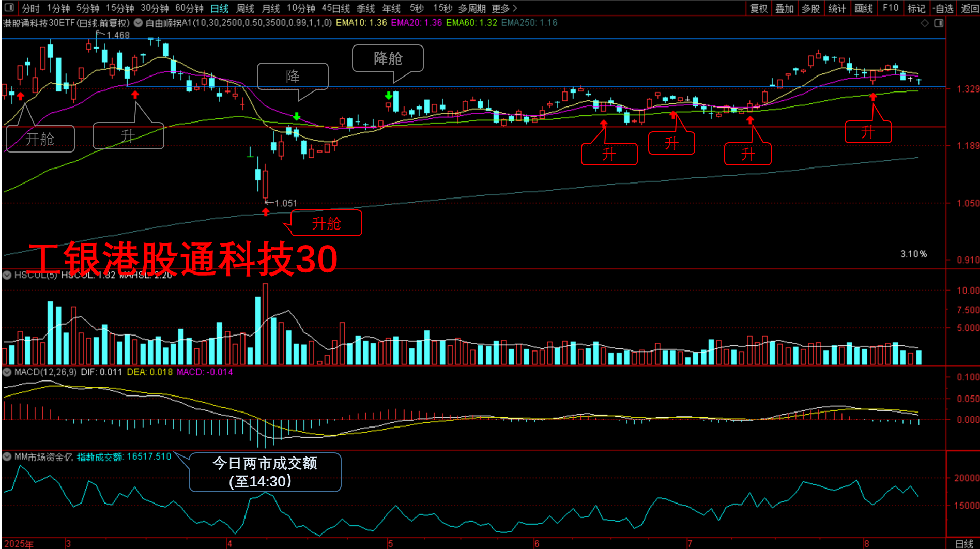980x549 pixels.
Task: Expand the MACD indicator options
Action: pyautogui.click(x=7, y=372)
